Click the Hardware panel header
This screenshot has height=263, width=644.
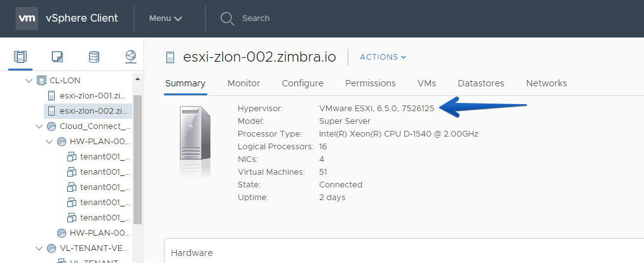coord(192,253)
